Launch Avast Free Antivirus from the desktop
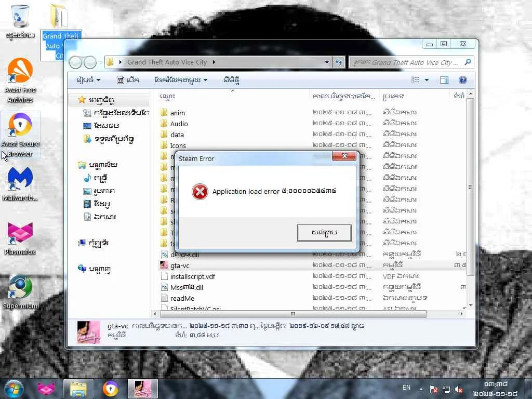This screenshot has width=532, height=399. tap(20, 81)
